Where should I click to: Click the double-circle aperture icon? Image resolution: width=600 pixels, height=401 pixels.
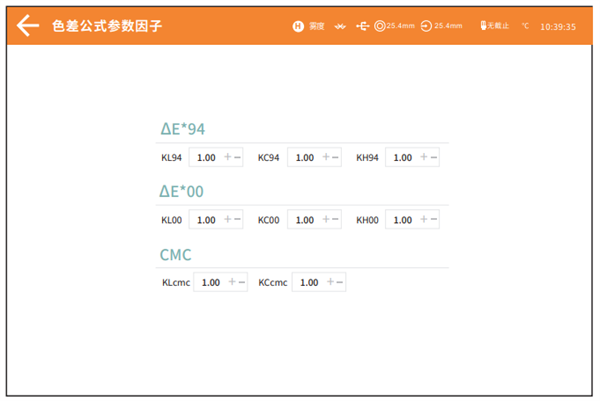(x=380, y=26)
